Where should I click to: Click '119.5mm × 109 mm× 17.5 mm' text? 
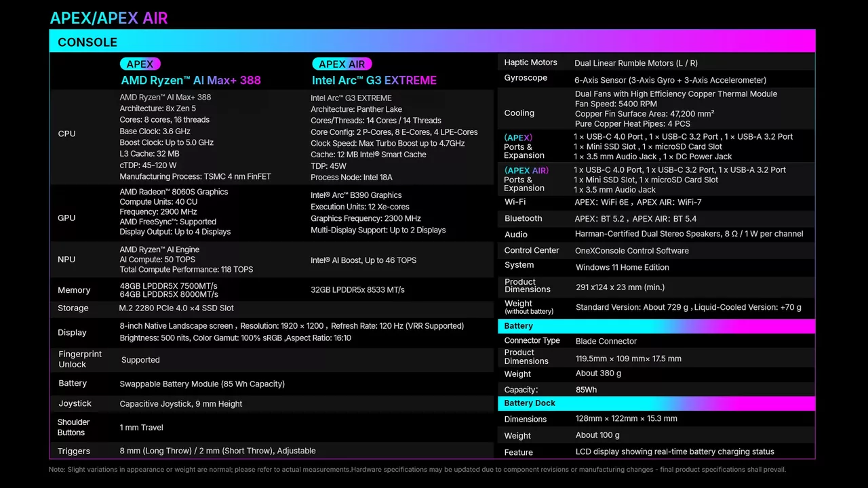pos(629,359)
